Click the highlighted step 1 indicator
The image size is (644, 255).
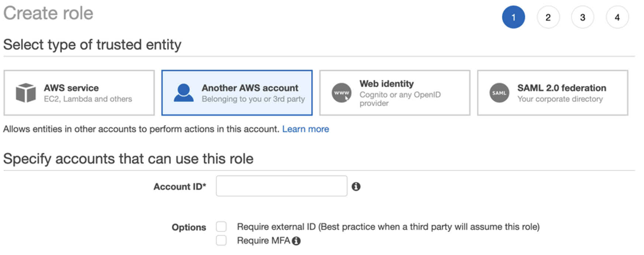(x=513, y=17)
